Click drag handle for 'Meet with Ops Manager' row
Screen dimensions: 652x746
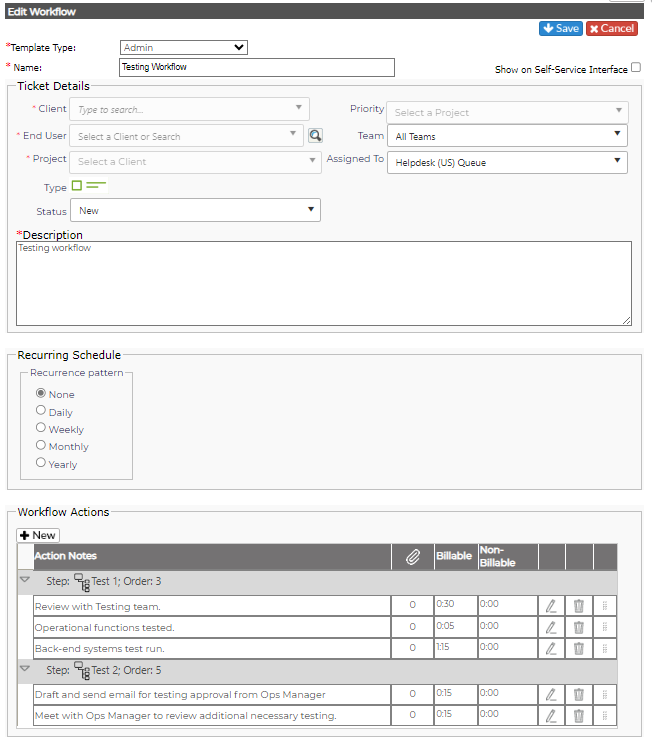coord(605,716)
